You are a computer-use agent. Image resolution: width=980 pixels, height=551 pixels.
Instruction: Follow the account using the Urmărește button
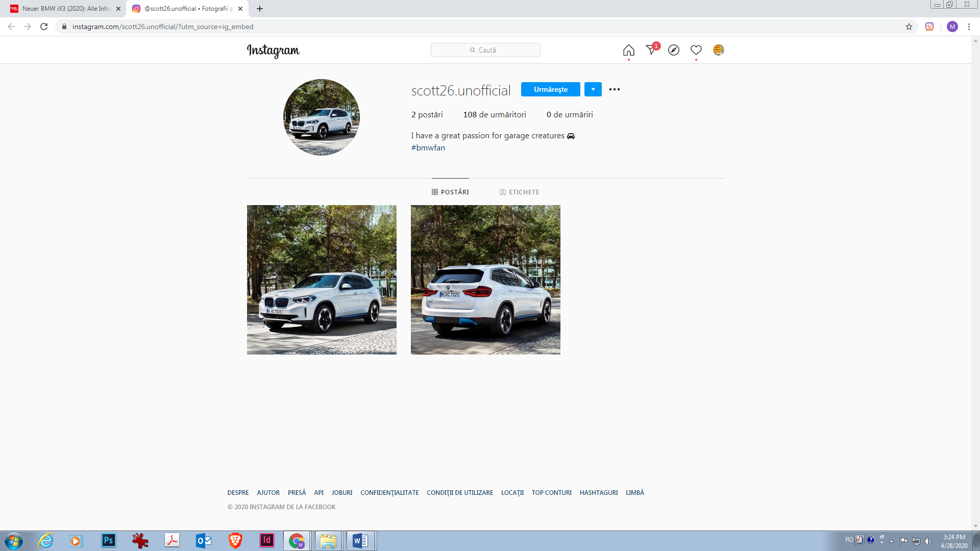[550, 89]
